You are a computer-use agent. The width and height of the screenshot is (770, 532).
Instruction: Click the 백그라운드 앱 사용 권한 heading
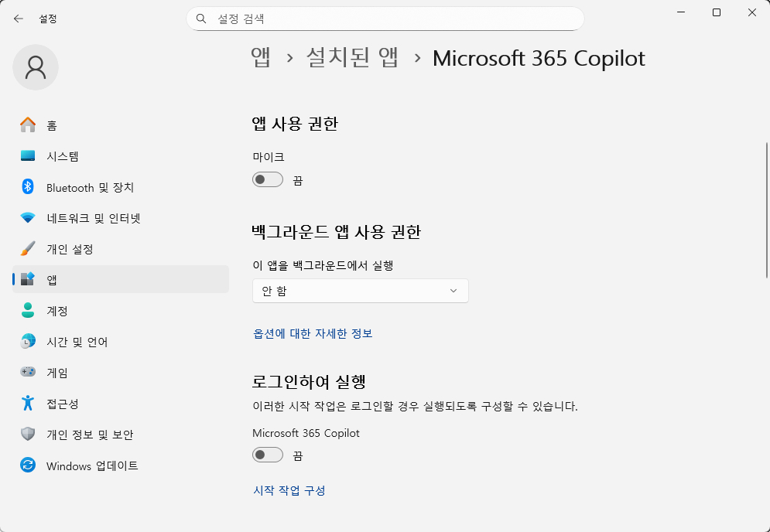[x=337, y=231]
